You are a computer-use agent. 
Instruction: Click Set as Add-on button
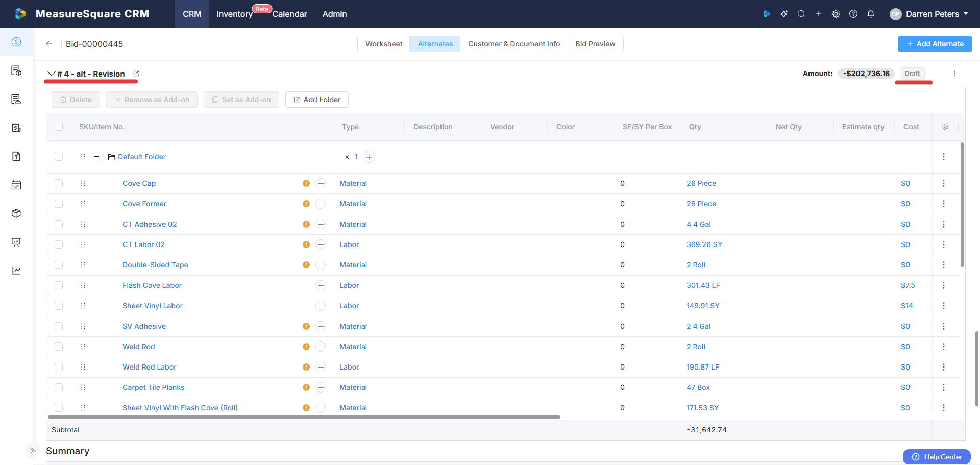click(x=241, y=100)
